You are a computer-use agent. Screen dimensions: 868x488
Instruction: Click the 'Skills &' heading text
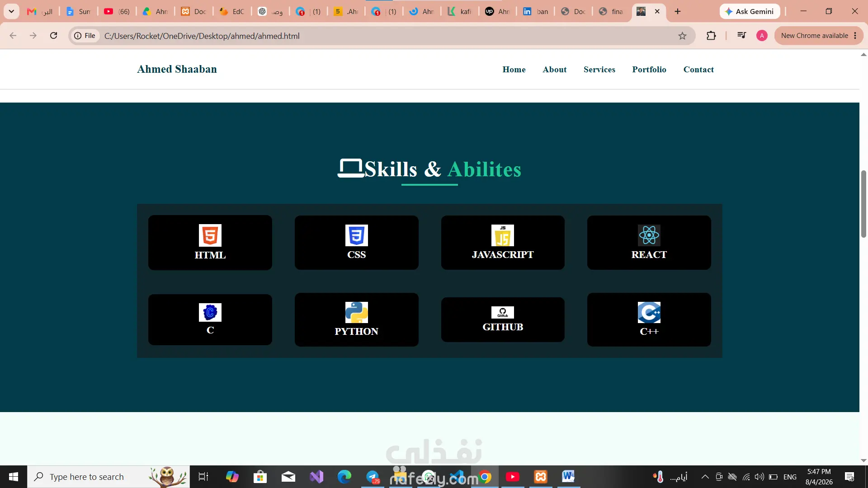[403, 169]
